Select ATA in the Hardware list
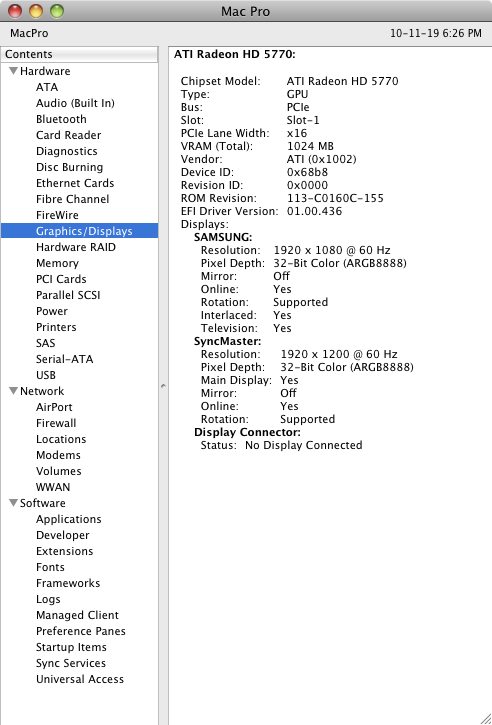This screenshot has width=492, height=725. (47, 87)
